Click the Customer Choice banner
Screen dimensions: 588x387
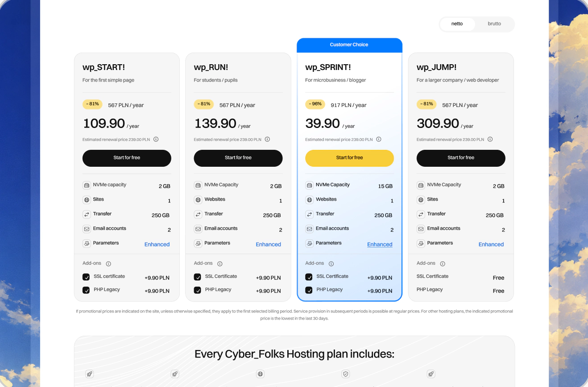[x=349, y=45]
